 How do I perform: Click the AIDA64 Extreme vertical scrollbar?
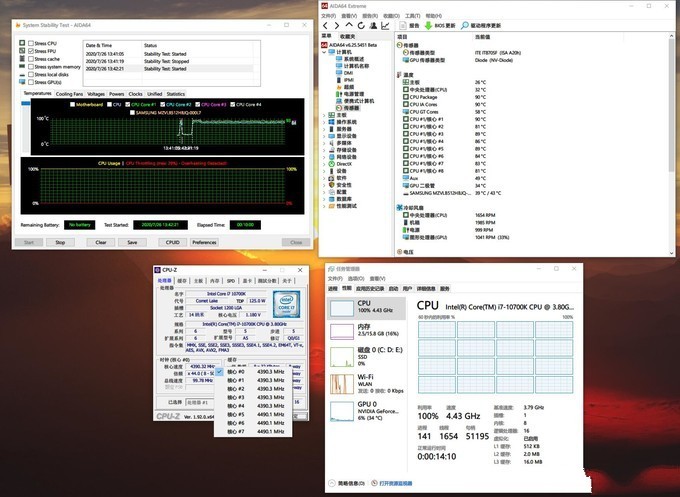(671, 104)
